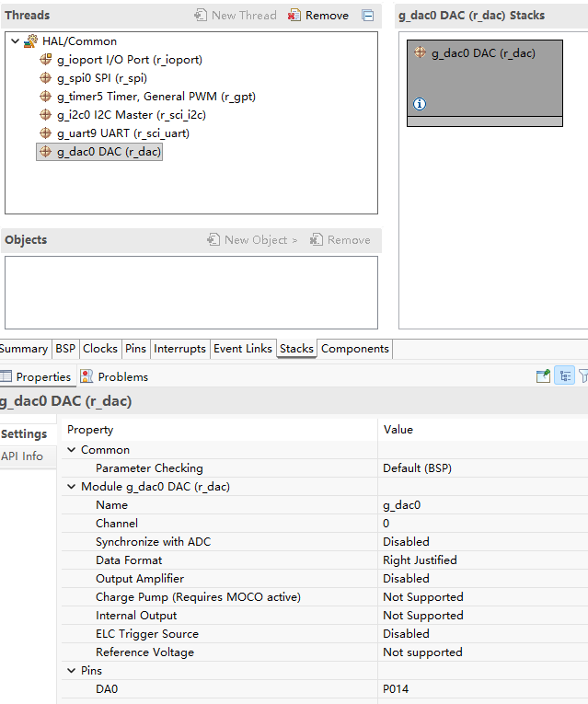
Task: Open Charge Pump value Not Supported
Action: (483, 597)
